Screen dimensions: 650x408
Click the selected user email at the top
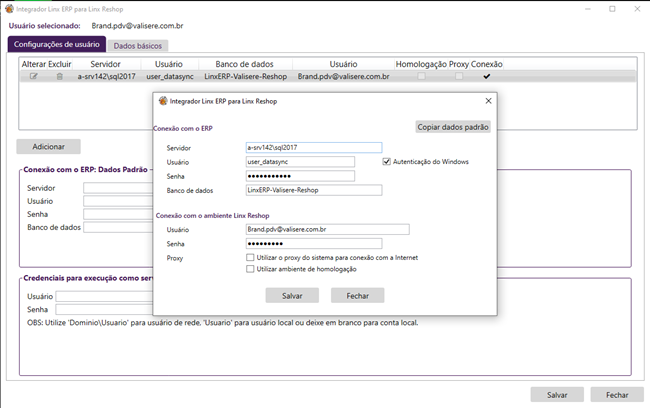click(137, 26)
